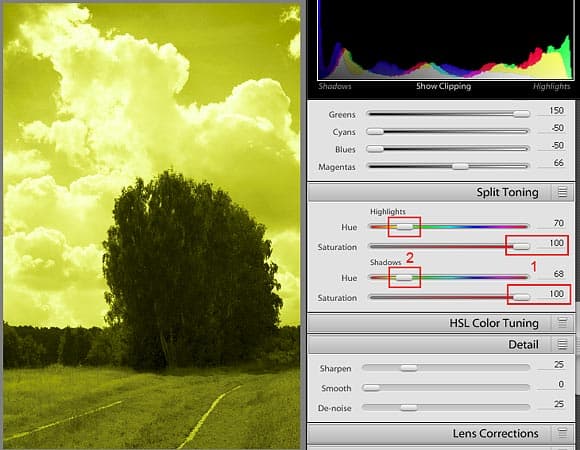This screenshot has width=580, height=450.
Task: Collapse the Detail section header
Action: click(x=441, y=344)
